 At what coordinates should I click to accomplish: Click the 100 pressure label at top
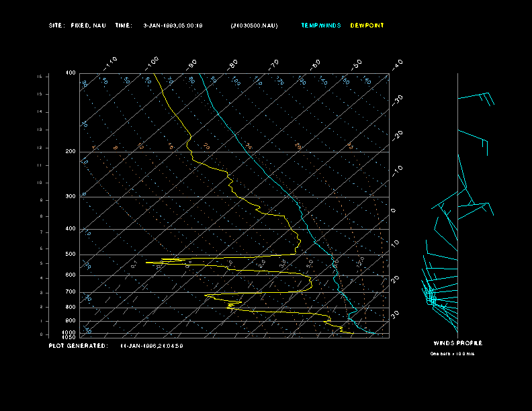[71, 73]
